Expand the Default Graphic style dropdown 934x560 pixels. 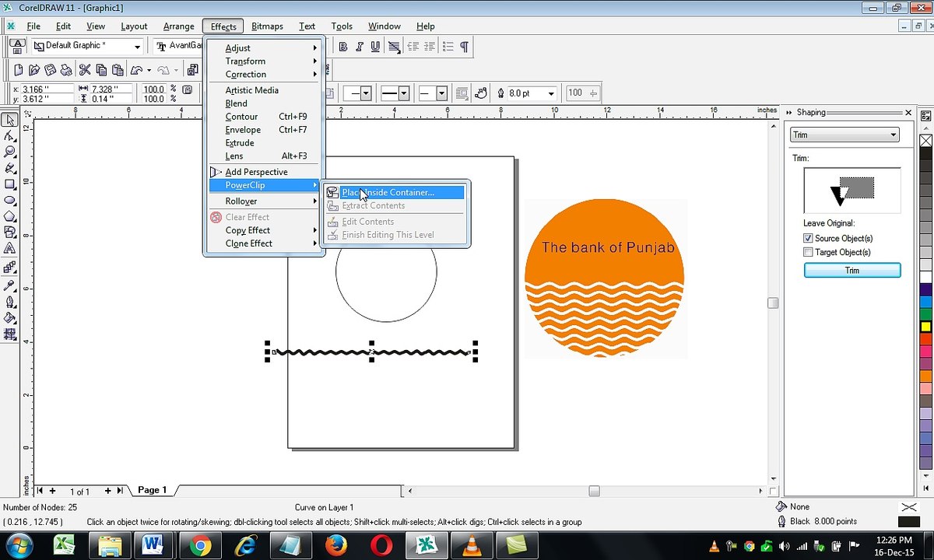coord(137,47)
